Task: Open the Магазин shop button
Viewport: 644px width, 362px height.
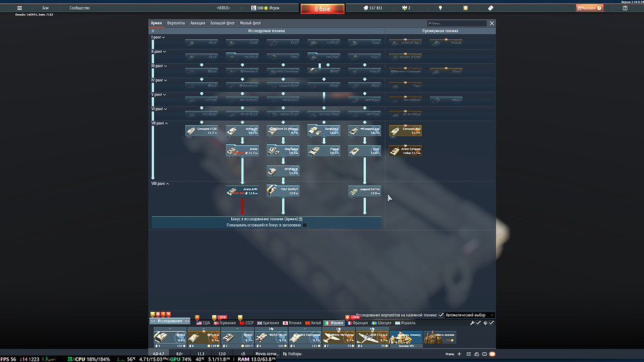Action: 589,8
